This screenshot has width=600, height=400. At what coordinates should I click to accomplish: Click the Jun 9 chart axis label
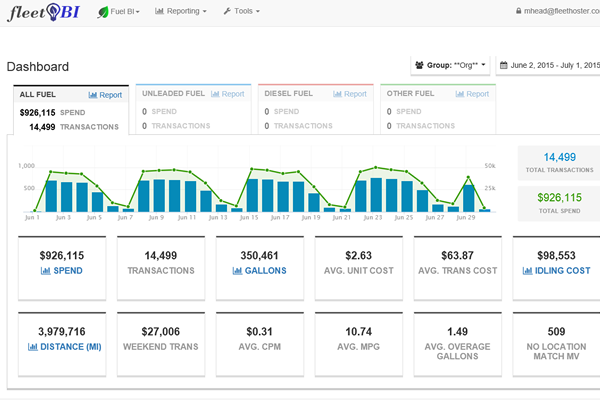pyautogui.click(x=157, y=217)
